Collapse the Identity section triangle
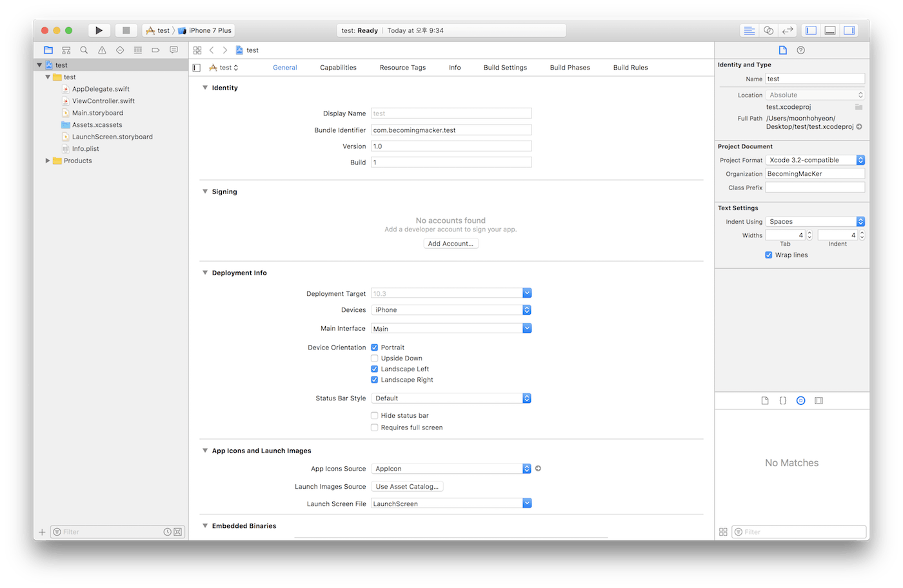The image size is (903, 588). click(204, 88)
